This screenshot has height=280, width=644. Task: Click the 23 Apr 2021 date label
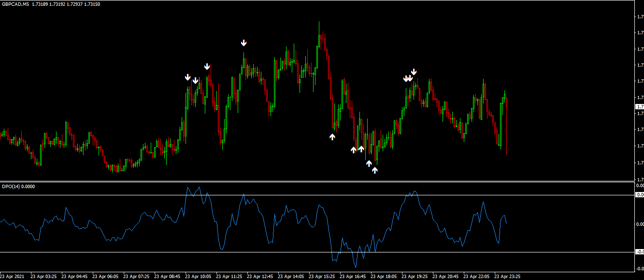tap(13, 277)
